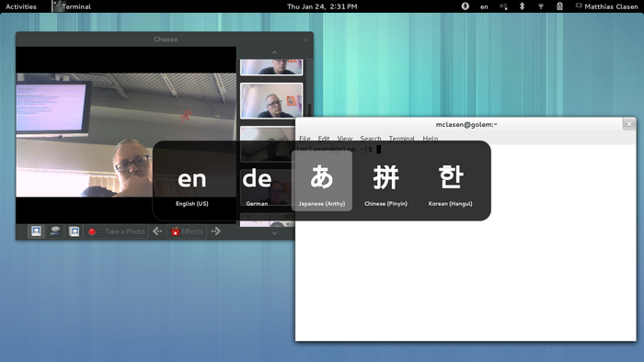The width and height of the screenshot is (644, 362).
Task: Open accessibility menu in top bar
Action: point(465,6)
